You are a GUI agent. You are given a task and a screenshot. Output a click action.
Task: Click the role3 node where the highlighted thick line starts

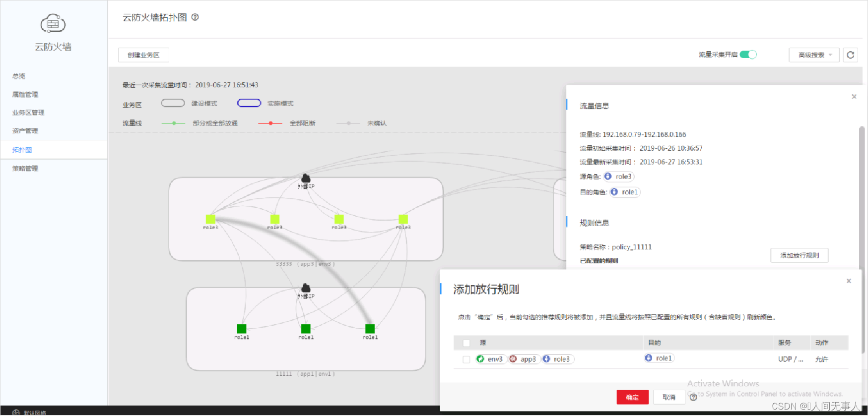click(x=210, y=219)
